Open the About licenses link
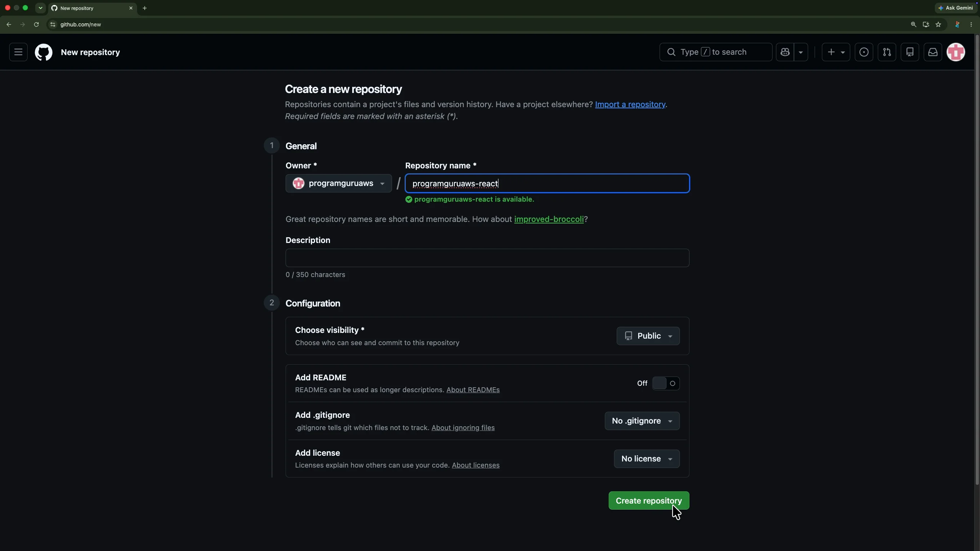Screen dimensions: 980x551 coord(475,465)
